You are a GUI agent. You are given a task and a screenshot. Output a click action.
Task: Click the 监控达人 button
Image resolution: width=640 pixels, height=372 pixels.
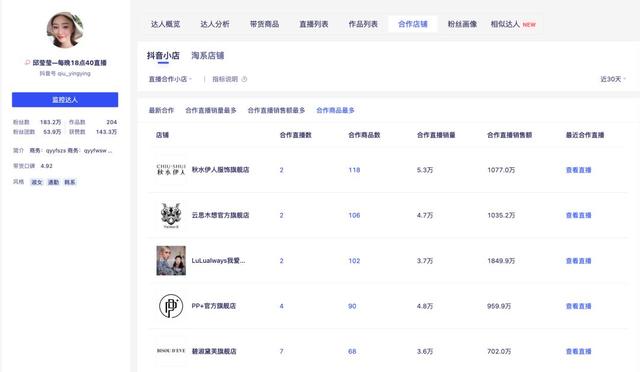point(65,100)
